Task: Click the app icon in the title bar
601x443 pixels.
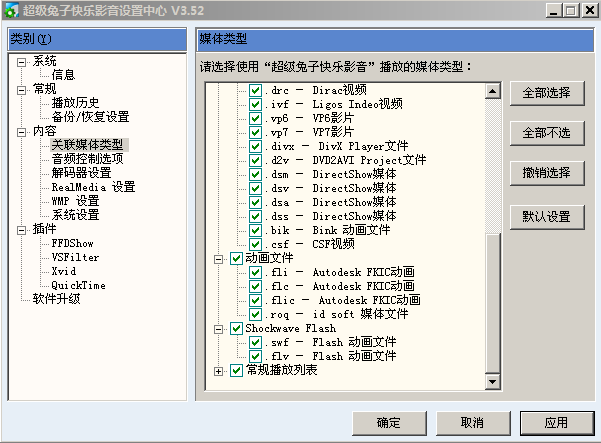Action: coord(10,10)
